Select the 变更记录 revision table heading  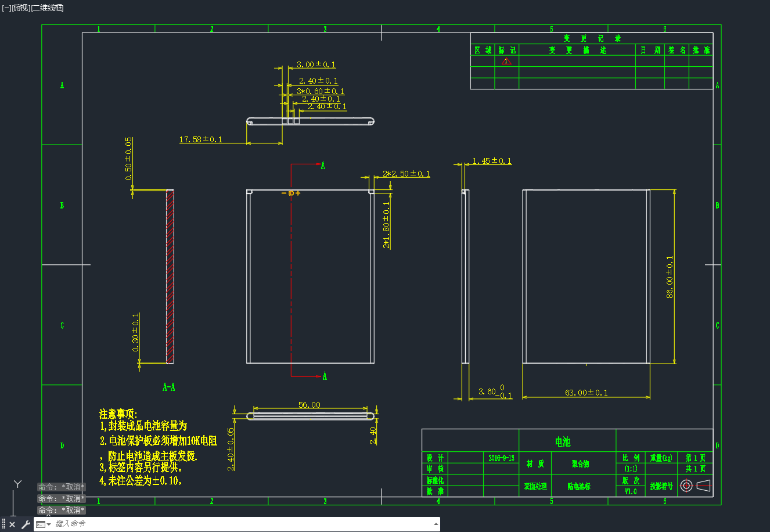[x=592, y=38]
